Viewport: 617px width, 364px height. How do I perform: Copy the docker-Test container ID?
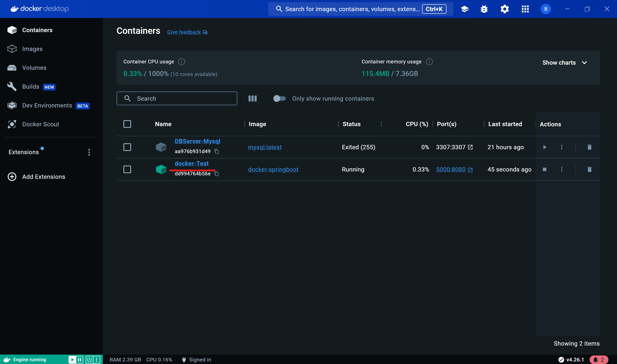click(216, 174)
